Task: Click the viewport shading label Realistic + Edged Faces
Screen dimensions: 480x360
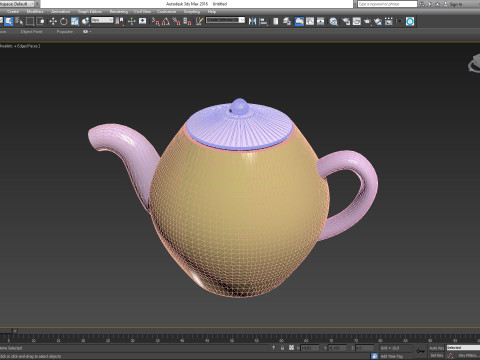Action: click(20, 46)
